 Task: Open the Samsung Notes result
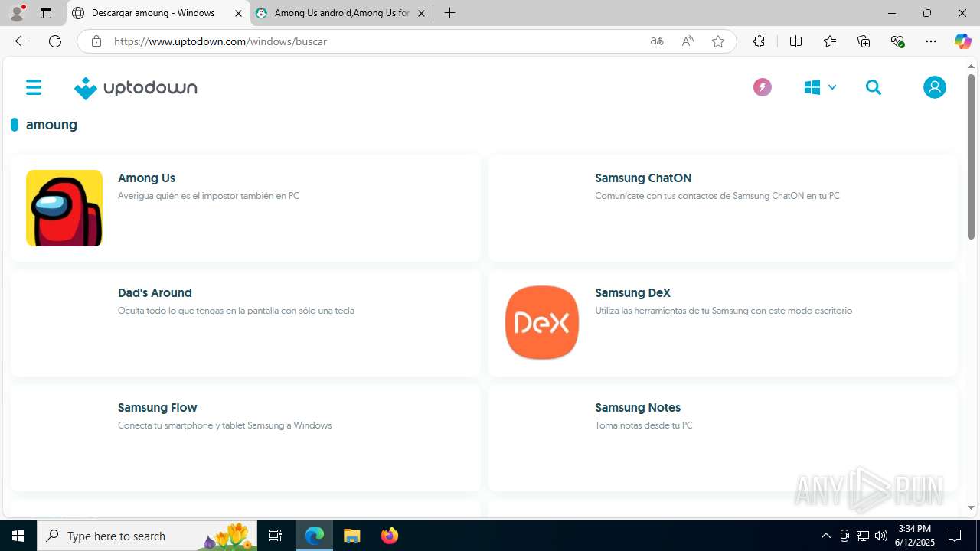638,407
